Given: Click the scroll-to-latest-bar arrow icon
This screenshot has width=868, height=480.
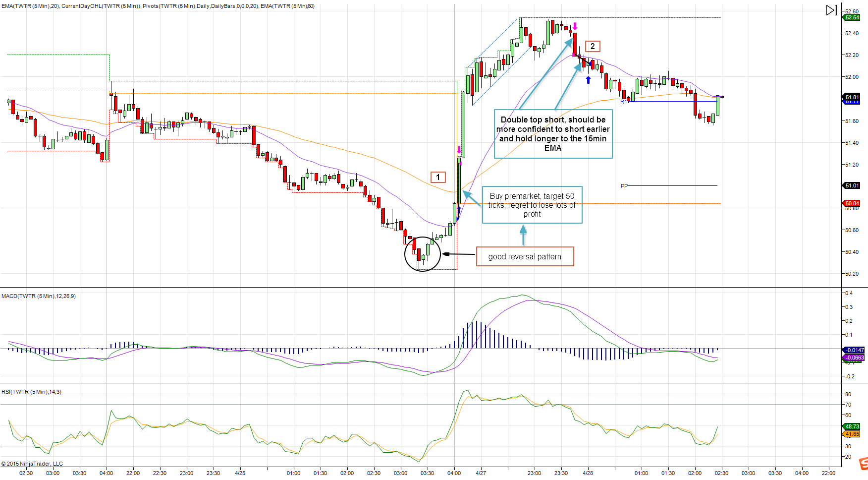Looking at the screenshot, I should 831,10.
